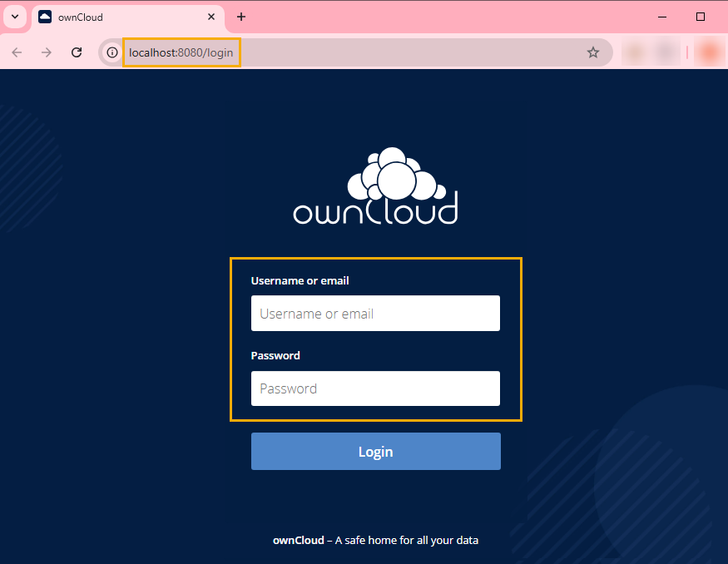
Task: Click the 'Password' label text
Action: [x=275, y=355]
